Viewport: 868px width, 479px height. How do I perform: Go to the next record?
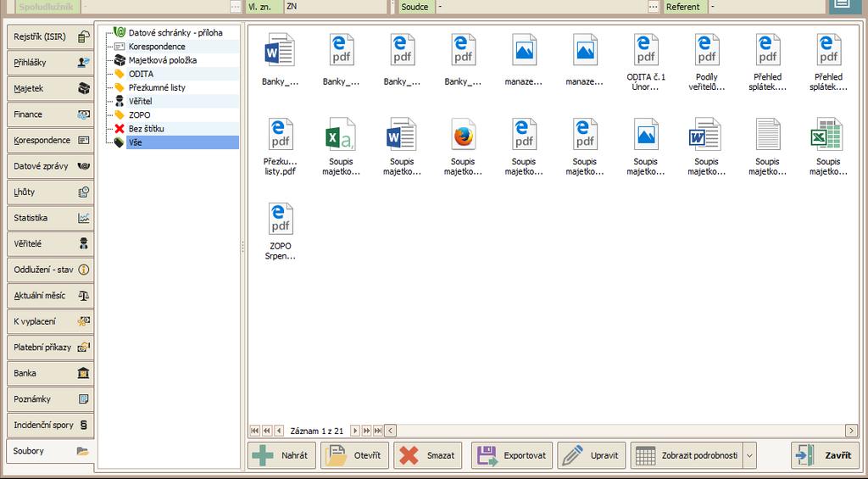[355, 431]
